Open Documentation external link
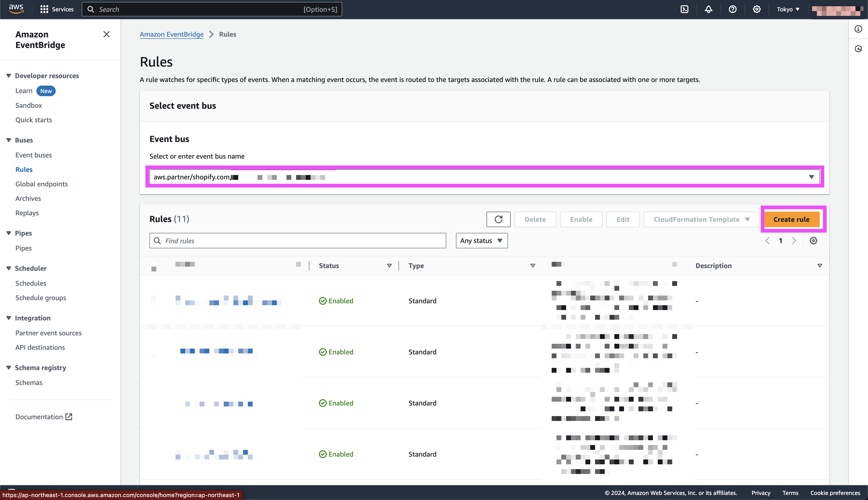This screenshot has width=868, height=500. click(x=44, y=417)
